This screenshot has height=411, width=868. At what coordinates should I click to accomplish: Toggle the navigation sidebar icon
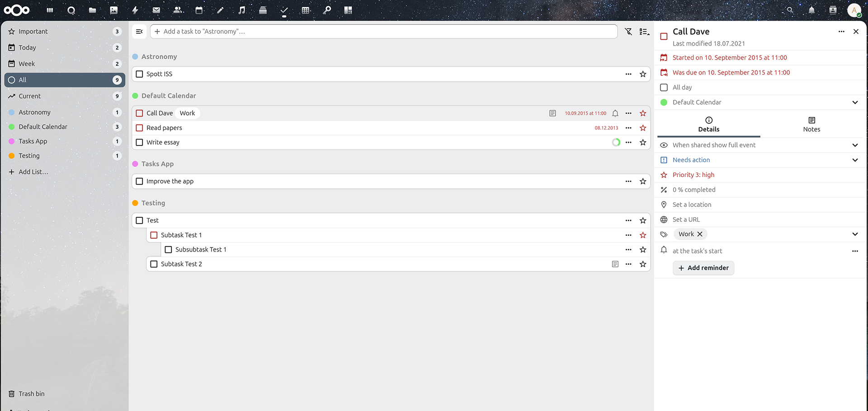(139, 32)
